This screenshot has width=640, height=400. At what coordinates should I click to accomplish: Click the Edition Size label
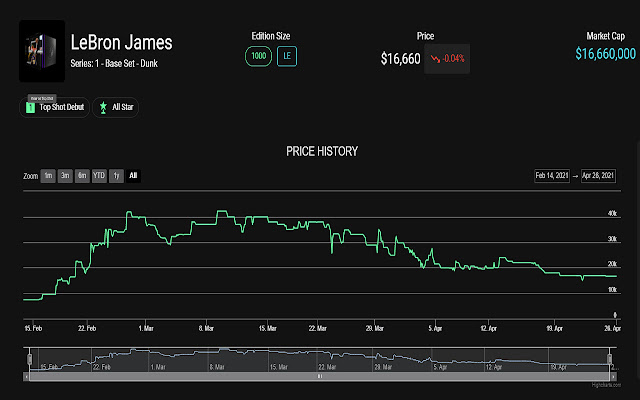click(x=271, y=36)
